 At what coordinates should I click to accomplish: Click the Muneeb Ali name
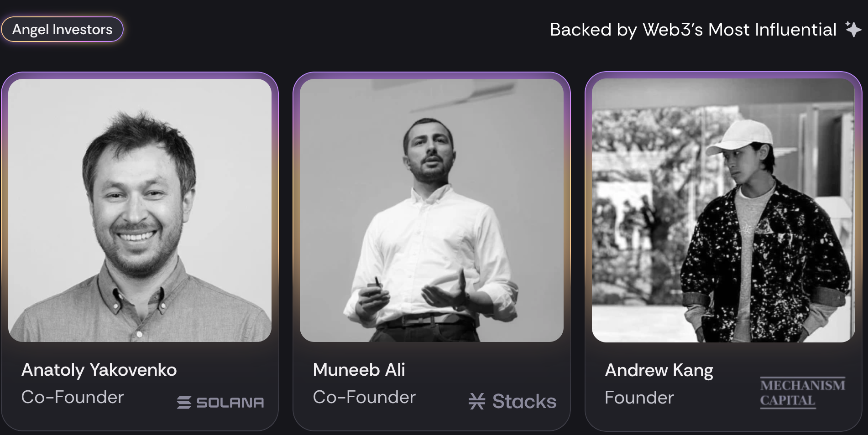click(359, 370)
